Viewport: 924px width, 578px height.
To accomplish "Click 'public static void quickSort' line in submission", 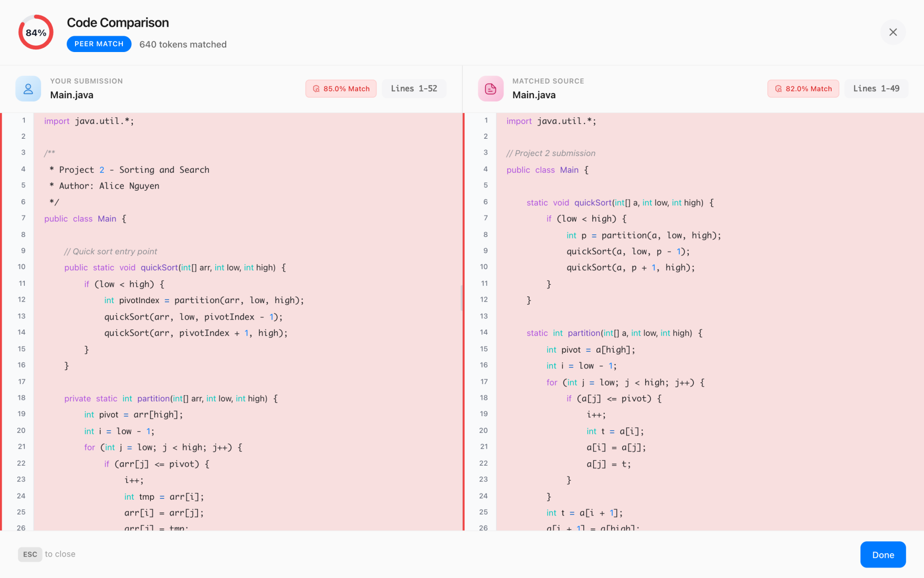I will click(175, 267).
